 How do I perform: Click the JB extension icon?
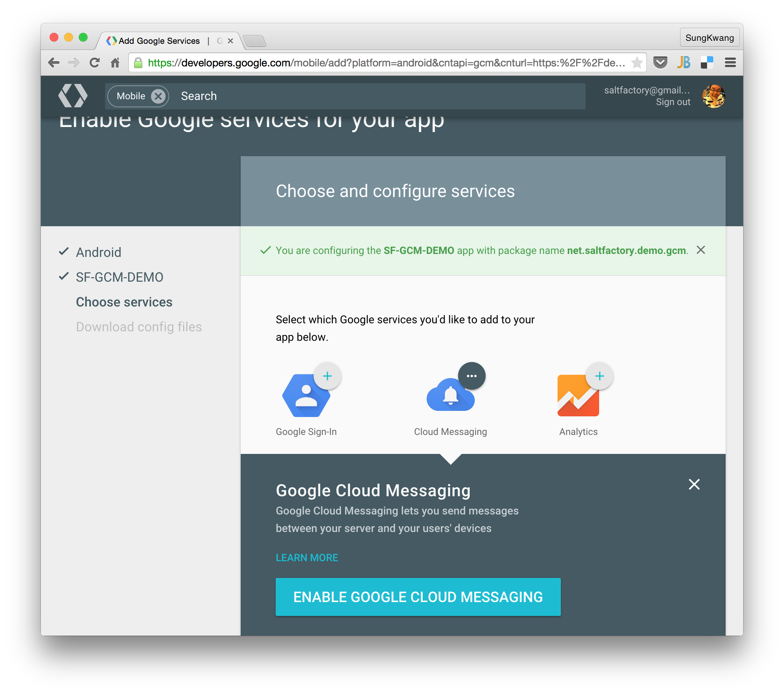click(x=683, y=62)
